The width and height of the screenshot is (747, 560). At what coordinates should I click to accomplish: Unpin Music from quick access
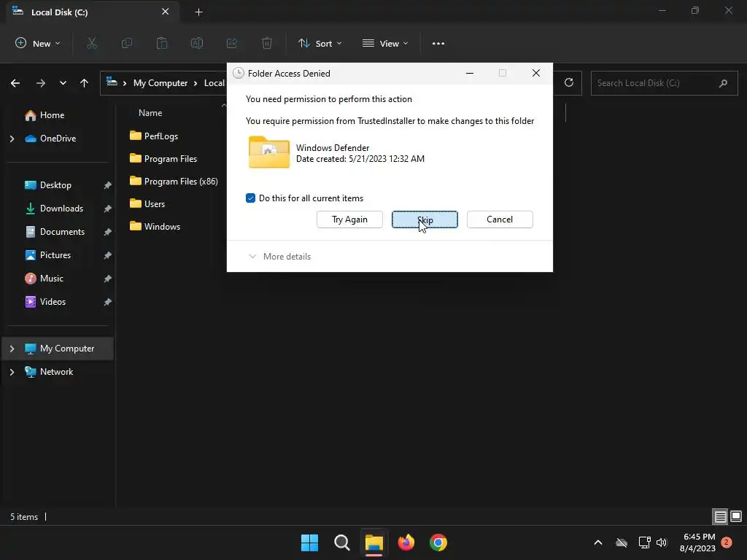pyautogui.click(x=108, y=279)
